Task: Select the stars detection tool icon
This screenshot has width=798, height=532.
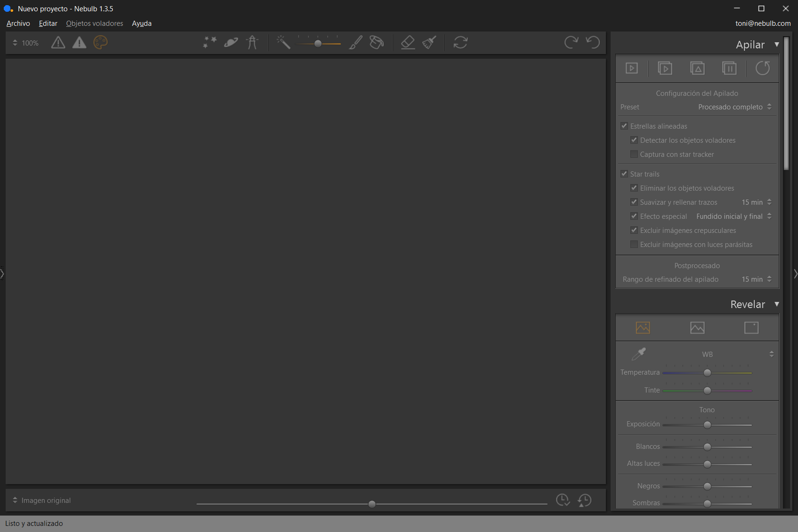Action: (210, 43)
